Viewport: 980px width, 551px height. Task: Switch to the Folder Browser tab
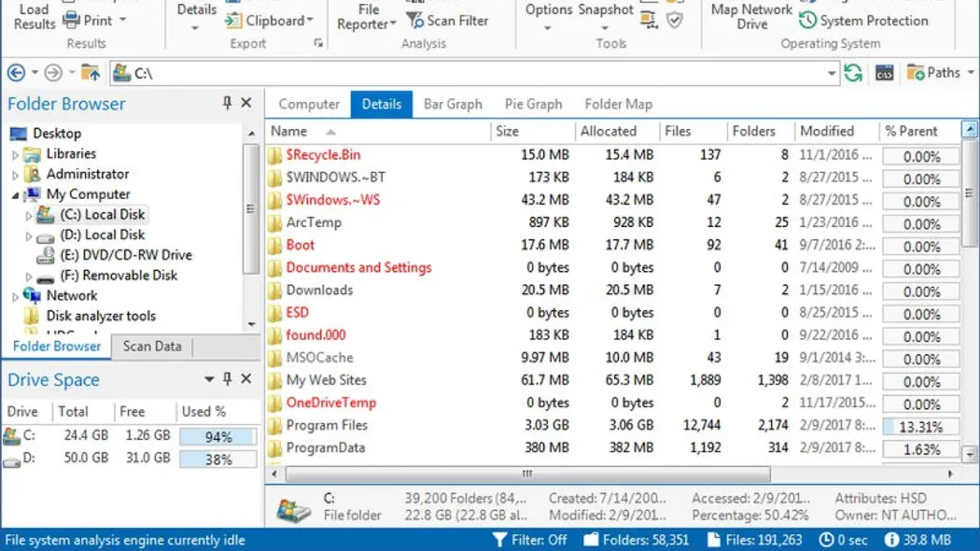click(57, 346)
